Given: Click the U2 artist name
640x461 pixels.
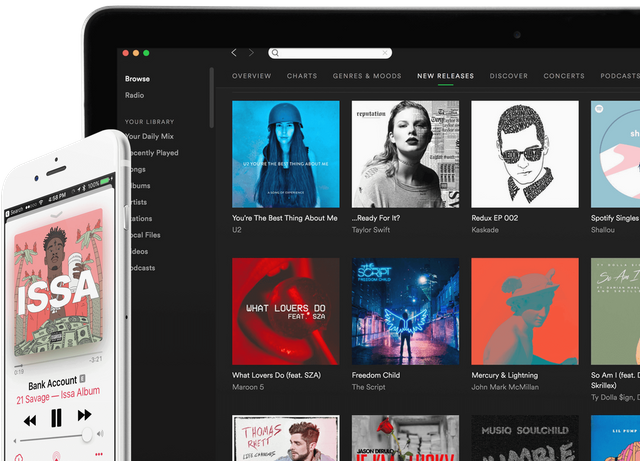Looking at the screenshot, I should [x=237, y=230].
